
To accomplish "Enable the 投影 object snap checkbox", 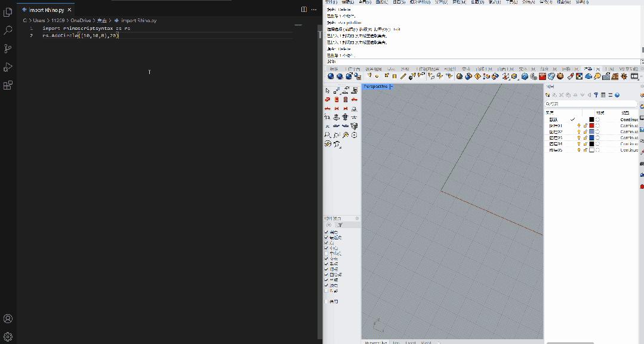I will [326, 291].
